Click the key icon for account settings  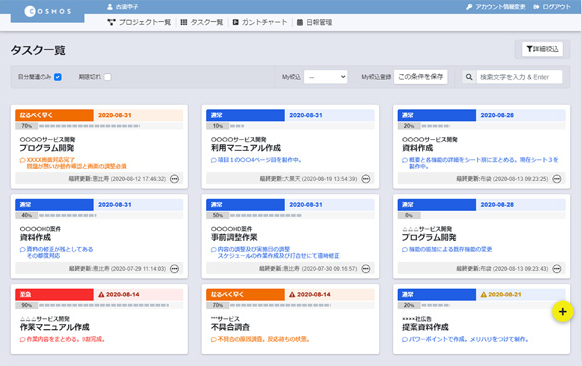click(469, 7)
